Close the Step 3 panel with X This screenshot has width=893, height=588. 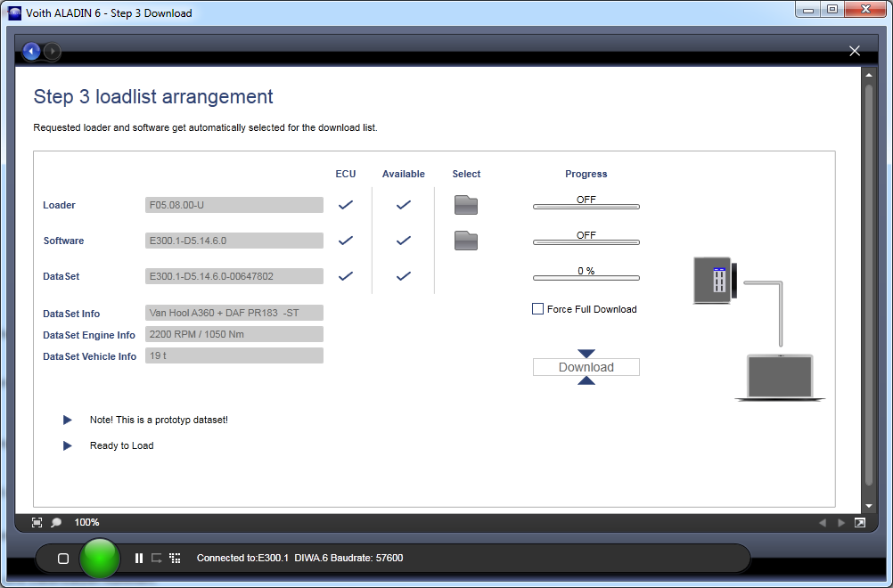[x=855, y=52]
